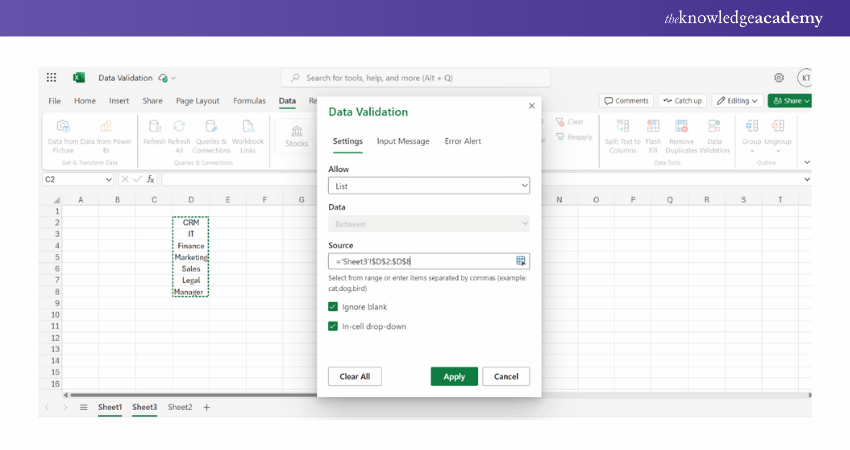Click into the Source input field
Screen dimensions: 850x450
coord(420,261)
